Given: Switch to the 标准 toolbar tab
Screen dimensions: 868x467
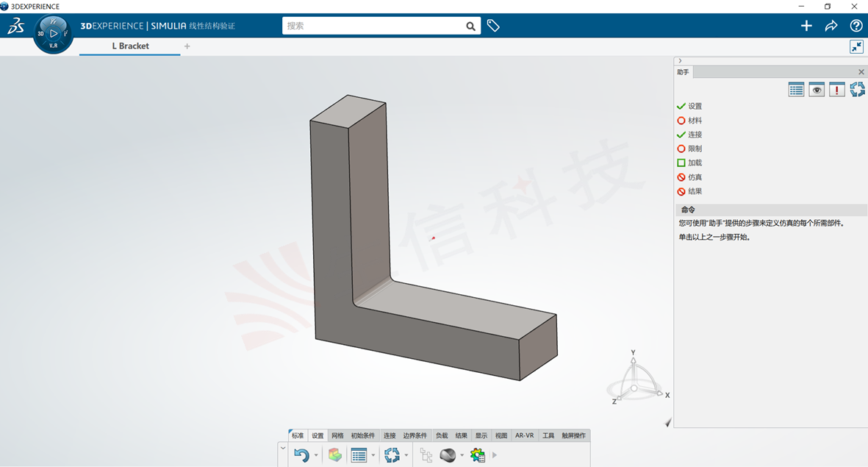Looking at the screenshot, I should pos(298,435).
